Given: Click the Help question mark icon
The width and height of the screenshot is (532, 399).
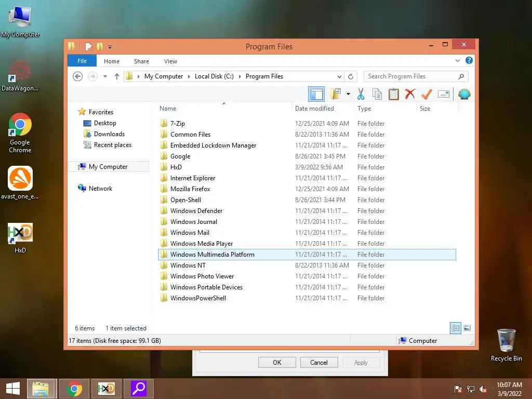Looking at the screenshot, I should pos(469,60).
